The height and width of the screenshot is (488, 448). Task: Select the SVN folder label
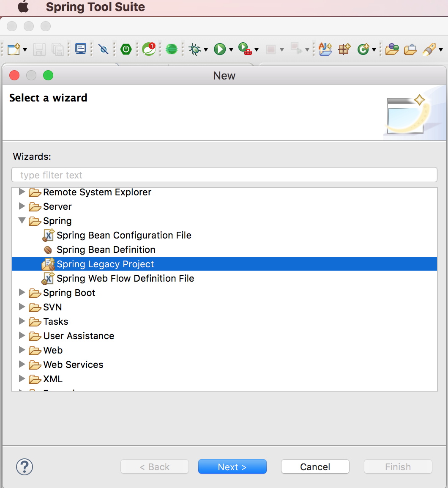pyautogui.click(x=52, y=307)
